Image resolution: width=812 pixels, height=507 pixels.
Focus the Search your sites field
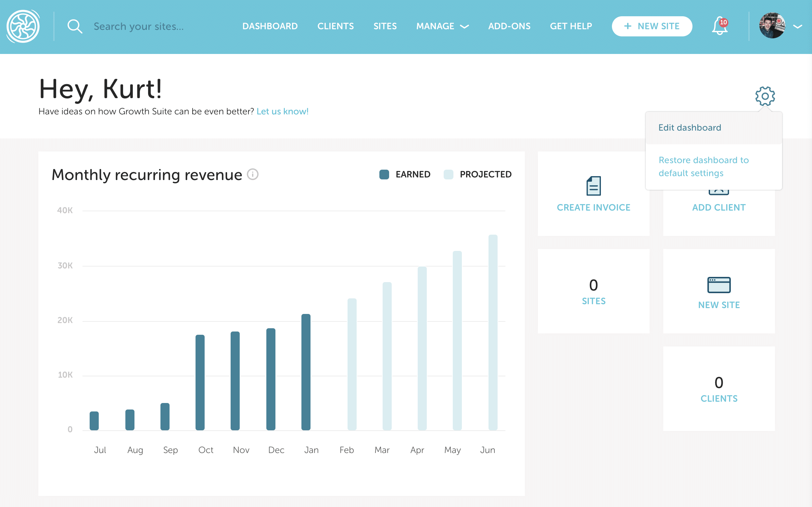tap(138, 26)
